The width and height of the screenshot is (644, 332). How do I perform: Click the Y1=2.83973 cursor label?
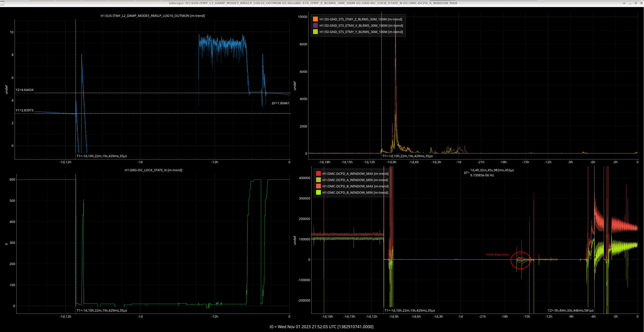coord(24,110)
